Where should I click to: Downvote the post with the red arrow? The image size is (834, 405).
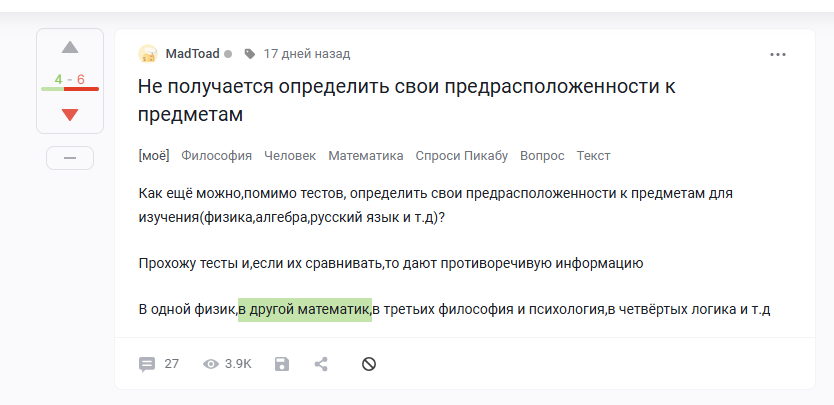coord(70,115)
